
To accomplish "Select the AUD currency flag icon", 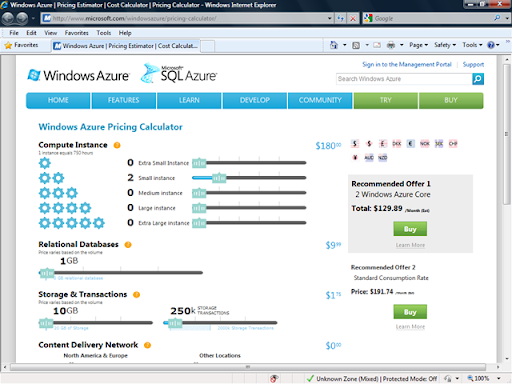I will [x=369, y=157].
